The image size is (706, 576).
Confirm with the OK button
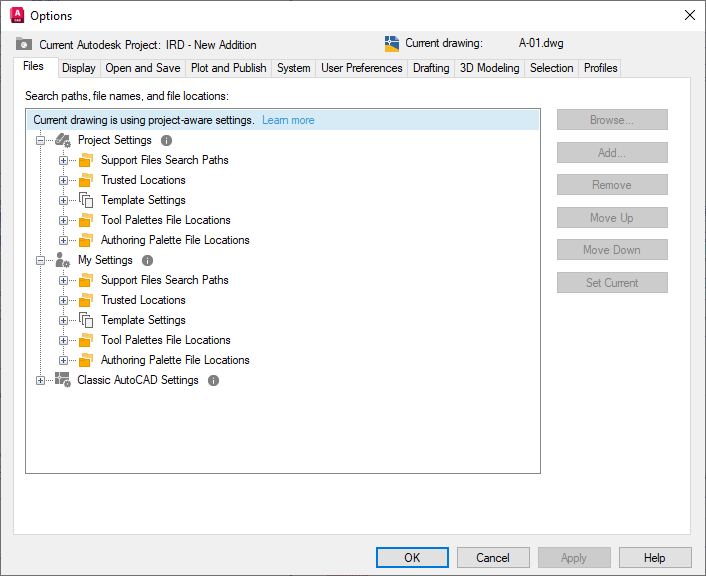[412, 558]
